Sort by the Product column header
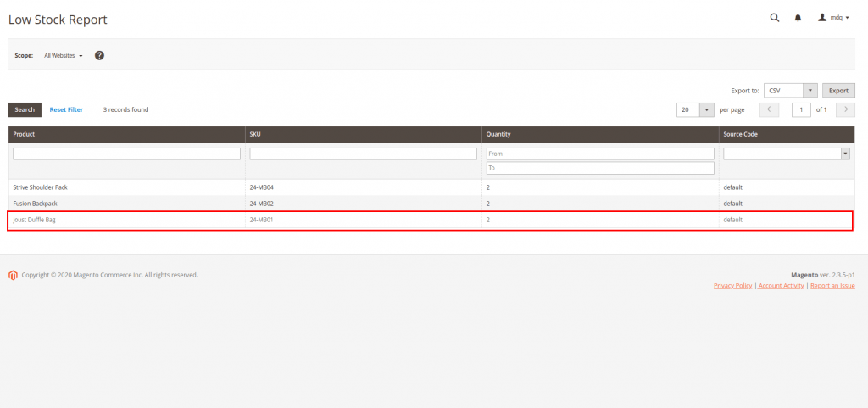The image size is (868, 408). pyautogui.click(x=24, y=134)
